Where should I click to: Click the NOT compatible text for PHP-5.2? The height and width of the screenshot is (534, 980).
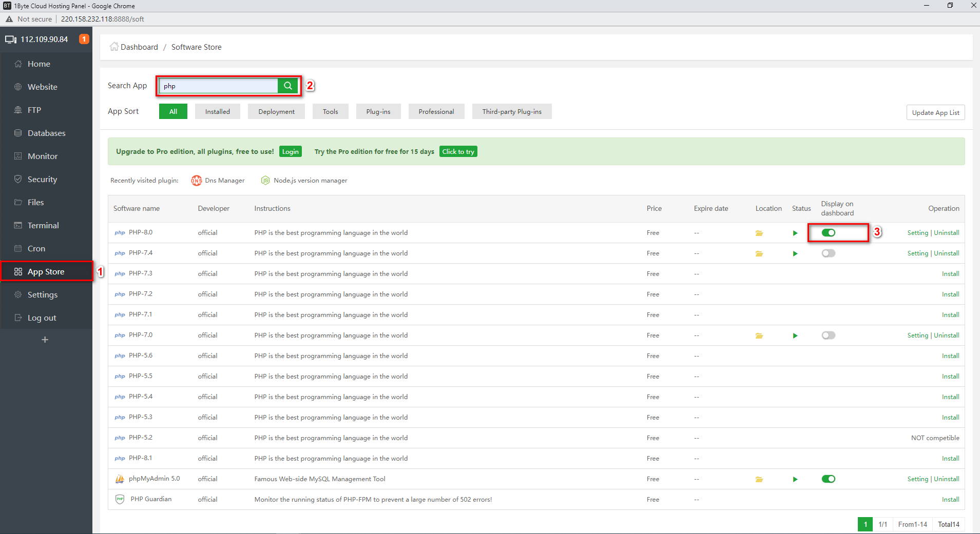click(x=935, y=438)
